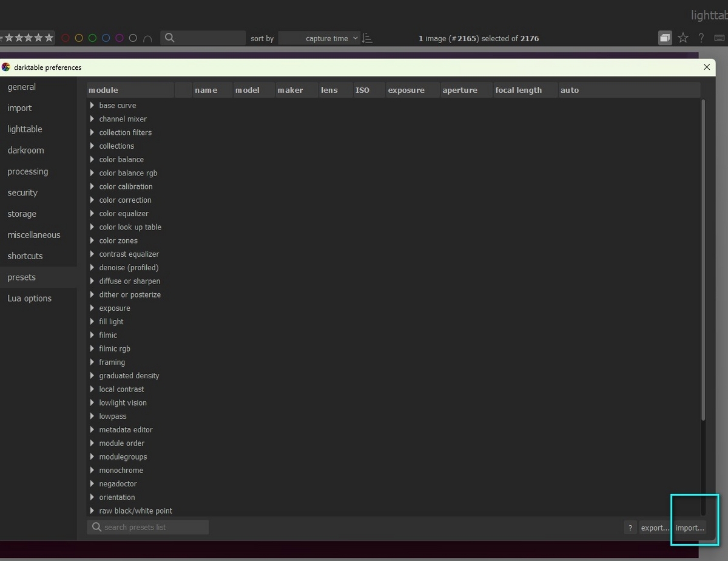Expand the color zones presets
This screenshot has height=561, width=728.
(x=92, y=240)
